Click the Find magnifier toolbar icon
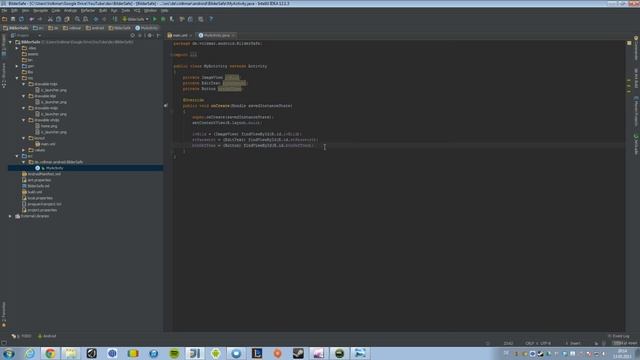 (77, 19)
